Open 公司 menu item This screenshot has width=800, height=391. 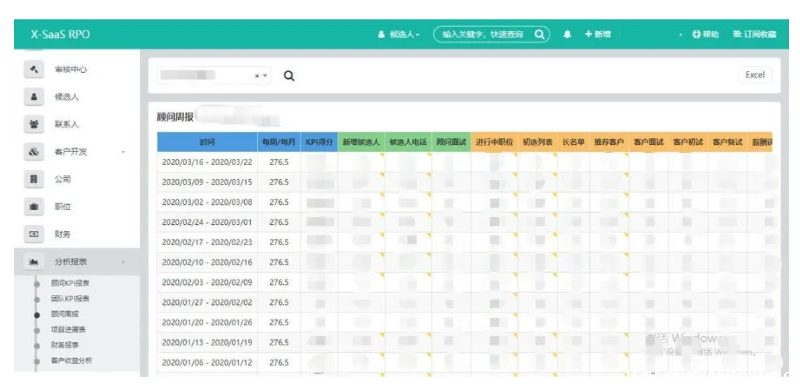point(63,180)
